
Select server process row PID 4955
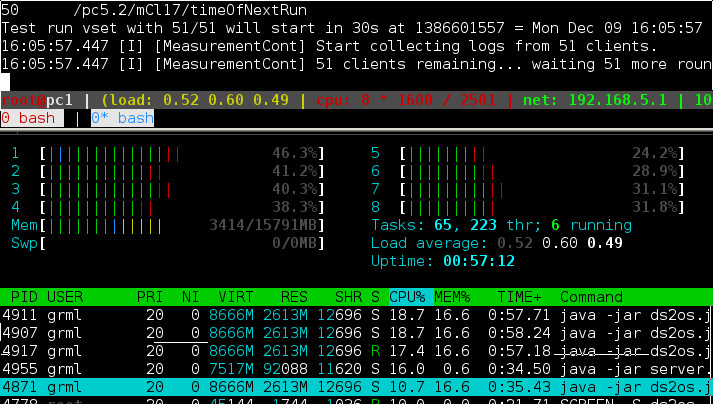click(x=356, y=369)
